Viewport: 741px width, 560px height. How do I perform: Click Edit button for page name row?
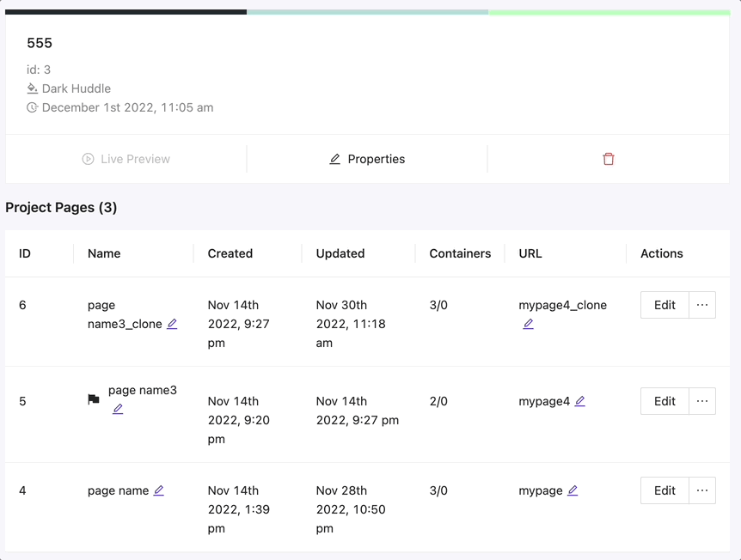[664, 490]
